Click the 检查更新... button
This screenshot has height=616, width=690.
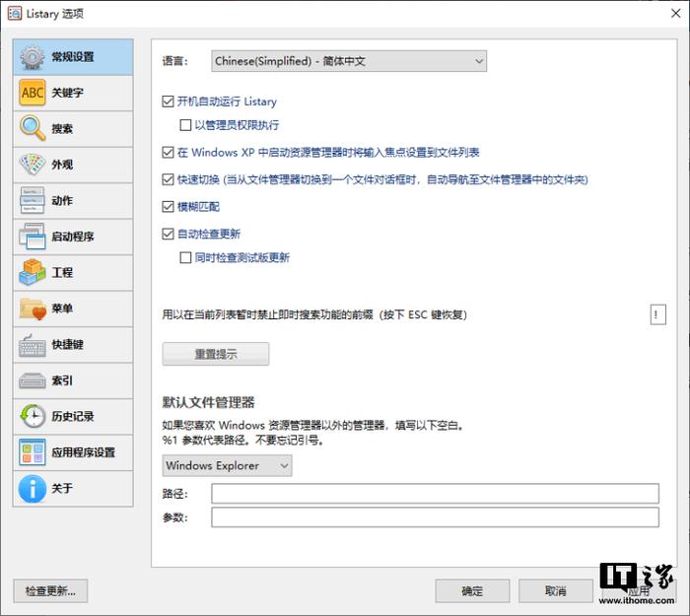tap(50, 591)
